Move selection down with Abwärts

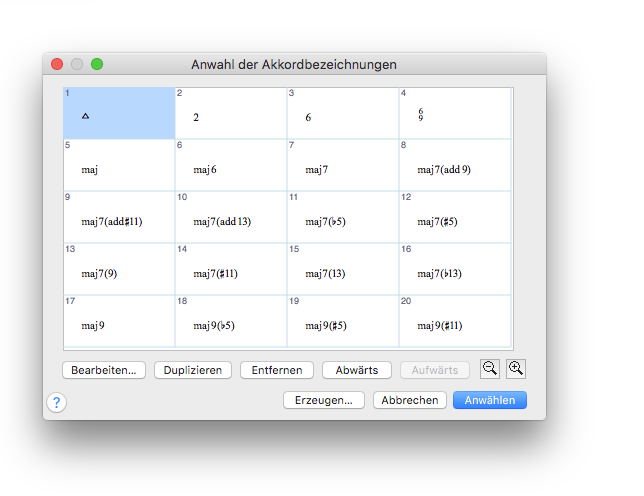tap(356, 370)
